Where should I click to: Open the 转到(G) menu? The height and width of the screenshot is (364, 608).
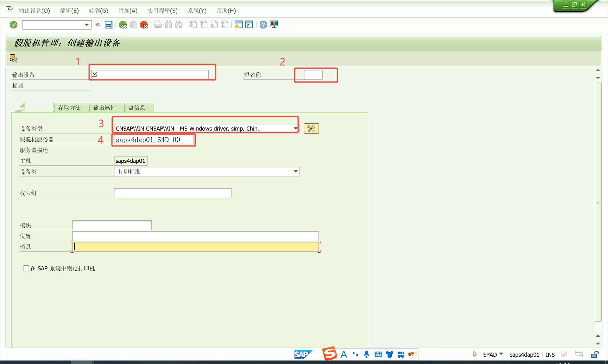coord(98,11)
